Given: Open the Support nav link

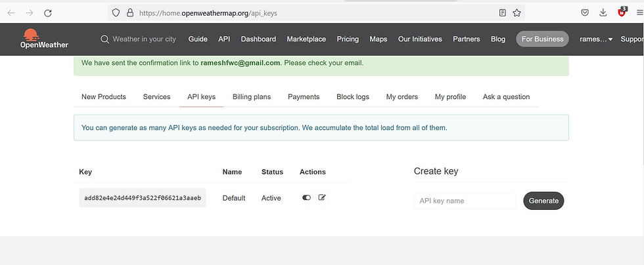Looking at the screenshot, I should click(x=632, y=39).
